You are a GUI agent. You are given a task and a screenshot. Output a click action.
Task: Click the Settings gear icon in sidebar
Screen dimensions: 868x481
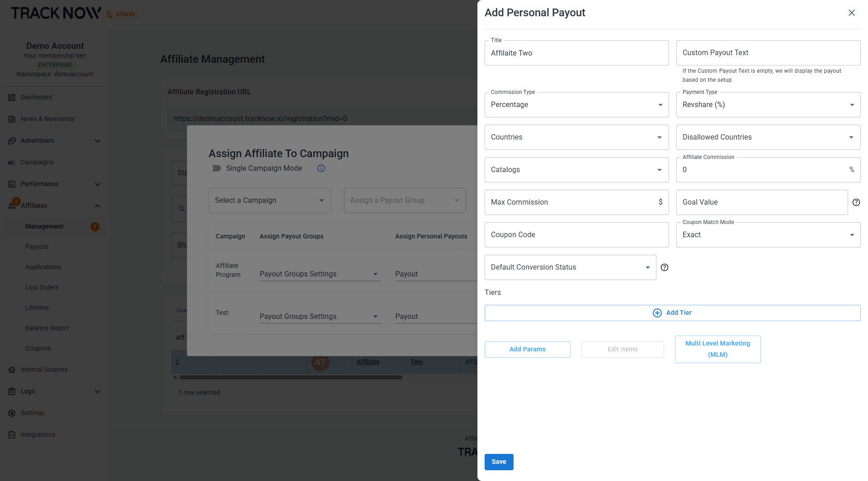(12, 413)
